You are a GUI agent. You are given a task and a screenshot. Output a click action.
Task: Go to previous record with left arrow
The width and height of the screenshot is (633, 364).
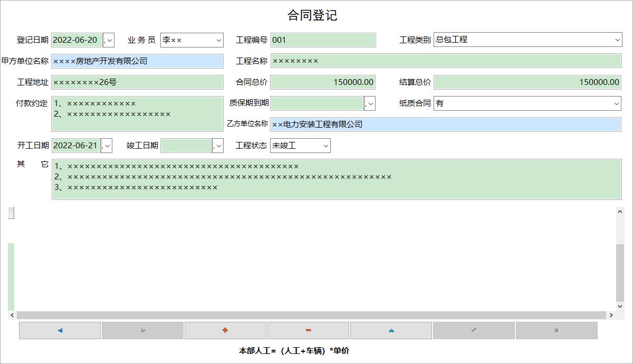[60, 330]
